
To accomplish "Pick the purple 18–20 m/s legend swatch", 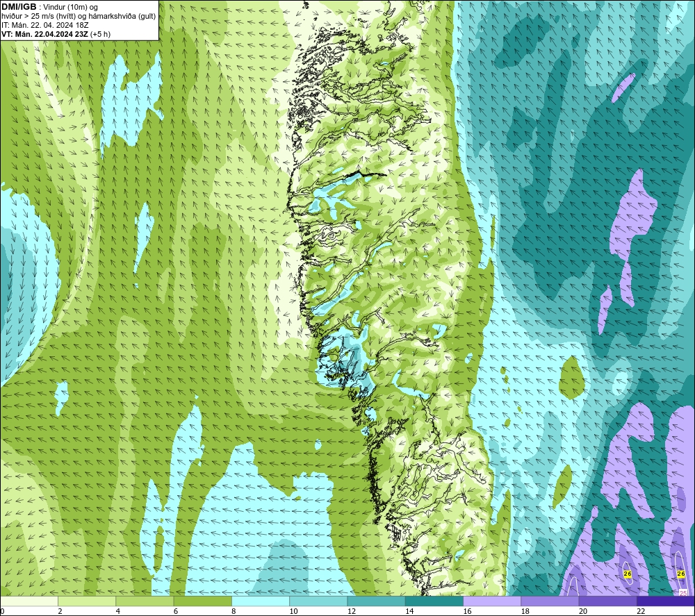I will tap(550, 601).
